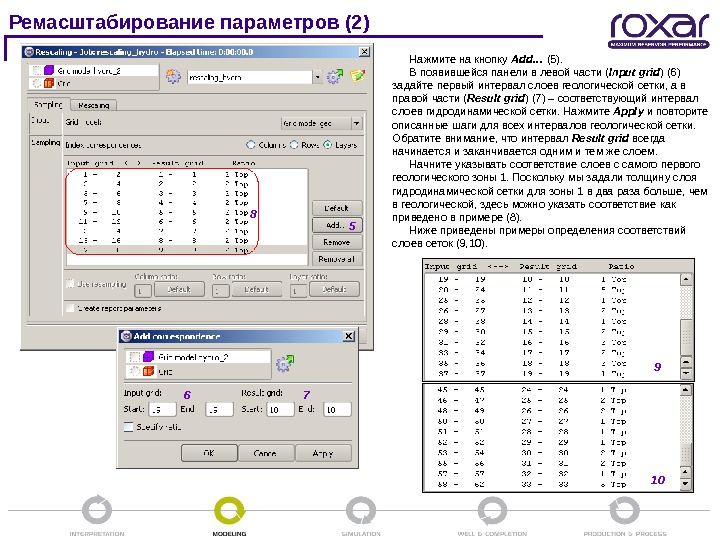The height and width of the screenshot is (540, 720).
Task: Click the Input grid Start field
Action: point(162,409)
